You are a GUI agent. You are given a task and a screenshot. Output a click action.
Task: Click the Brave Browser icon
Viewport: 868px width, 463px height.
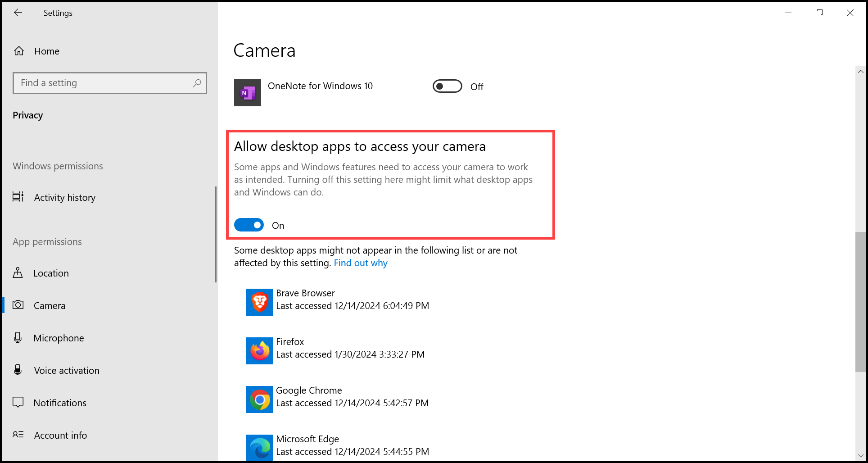pyautogui.click(x=259, y=302)
